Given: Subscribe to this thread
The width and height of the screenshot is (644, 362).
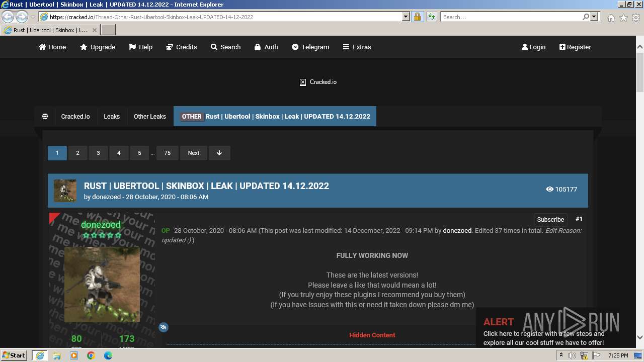Looking at the screenshot, I should pos(550,219).
